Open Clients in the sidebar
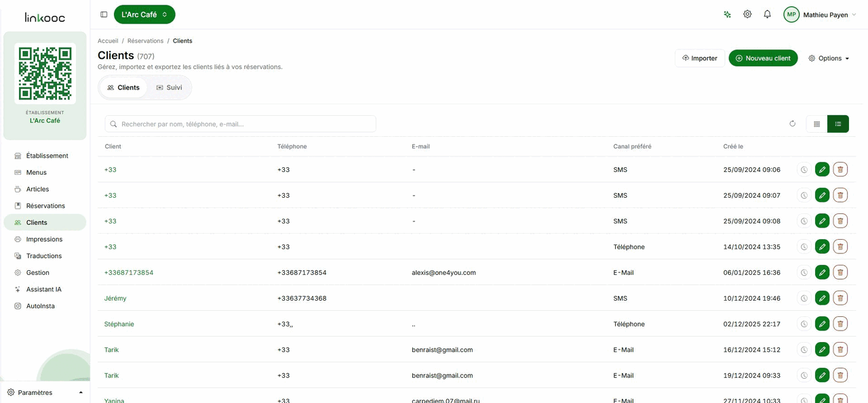The image size is (868, 403). [45, 222]
